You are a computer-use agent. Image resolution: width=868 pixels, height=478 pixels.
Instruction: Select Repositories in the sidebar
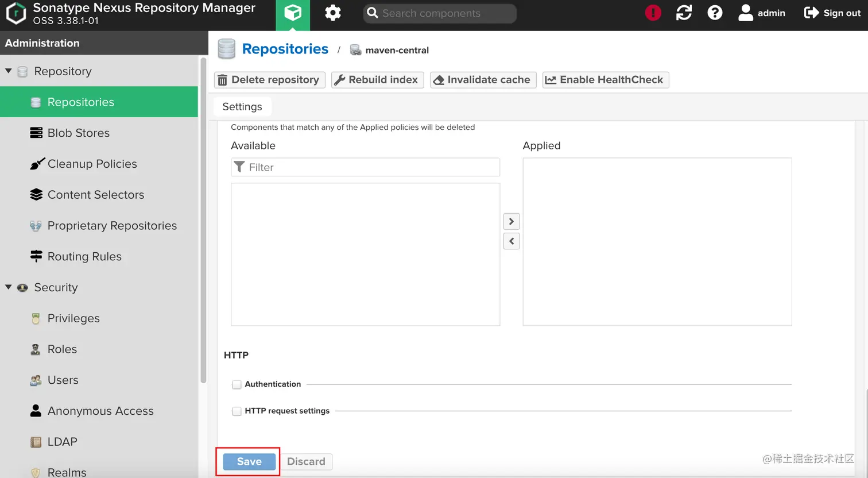99,102
